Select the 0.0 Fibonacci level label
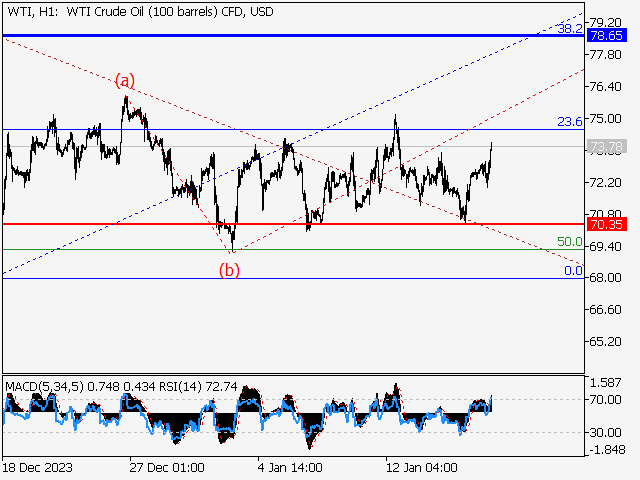Viewport: 640px width, 480px height. 573,270
